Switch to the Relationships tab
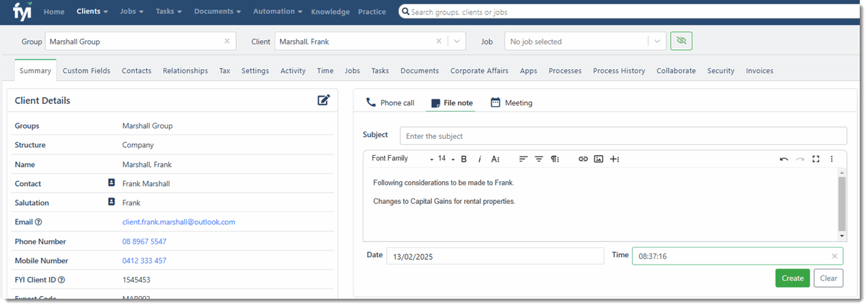The image size is (868, 307). coord(185,70)
